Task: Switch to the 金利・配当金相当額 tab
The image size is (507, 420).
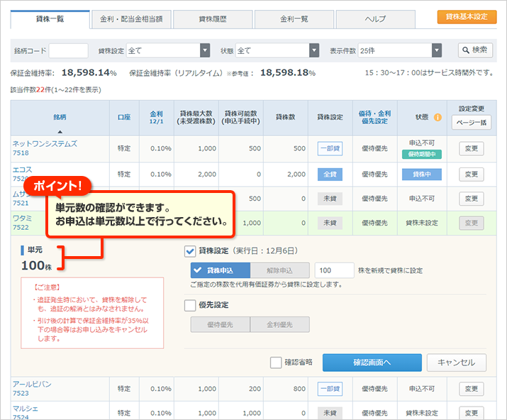Action: click(131, 18)
